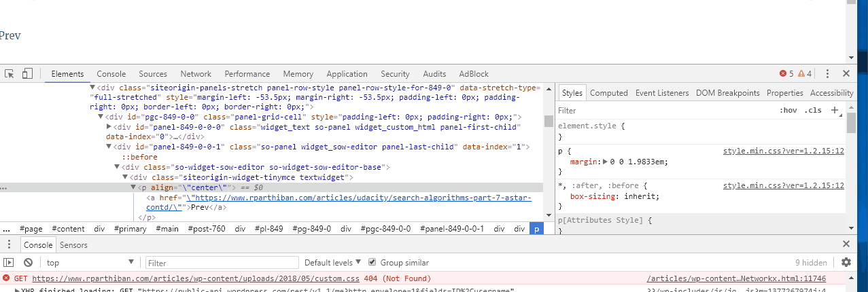Focus the Styles Filter input
This screenshot has width=868, height=292.
(666, 110)
